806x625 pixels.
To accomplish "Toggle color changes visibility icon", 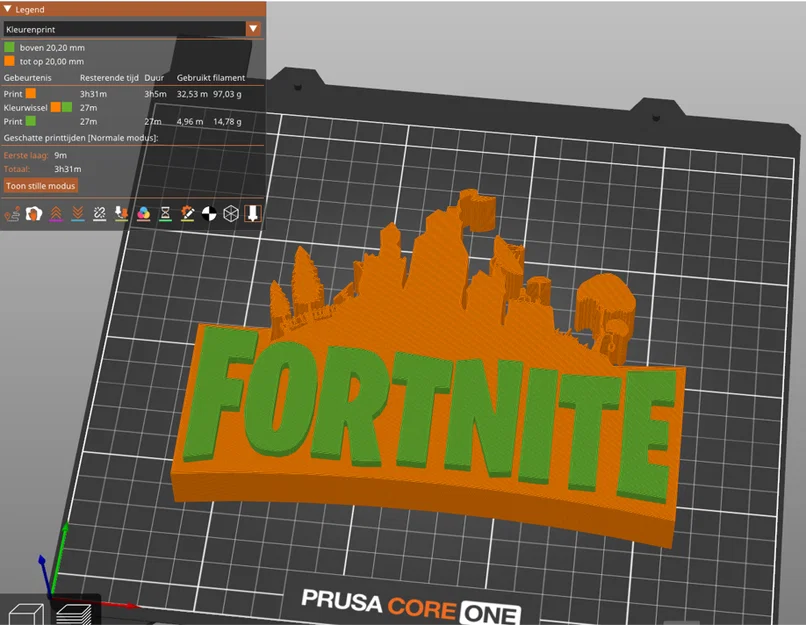I will (143, 214).
